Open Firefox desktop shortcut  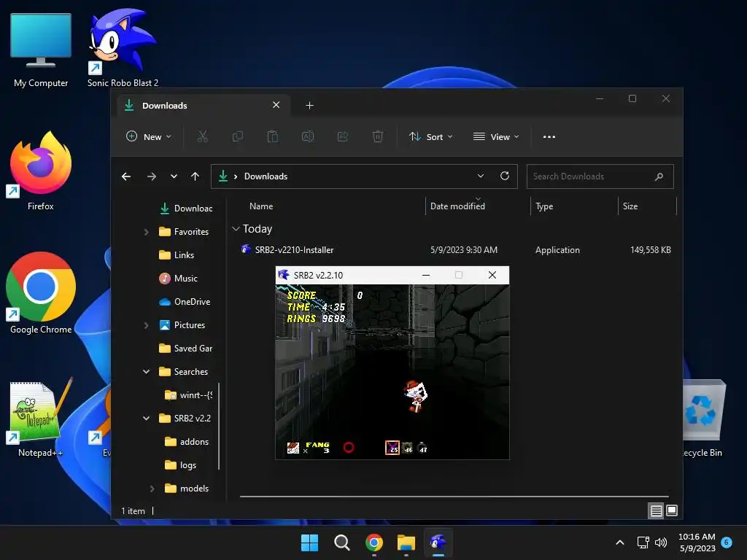click(41, 171)
